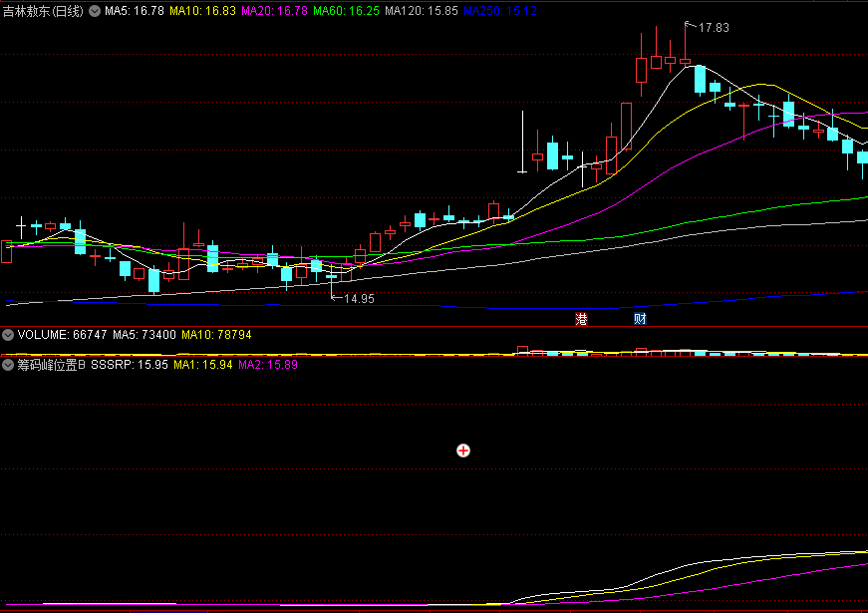This screenshot has width=868, height=613.
Task: Expand the VOLUME indicator dropdown arrow
Action: click(8, 335)
